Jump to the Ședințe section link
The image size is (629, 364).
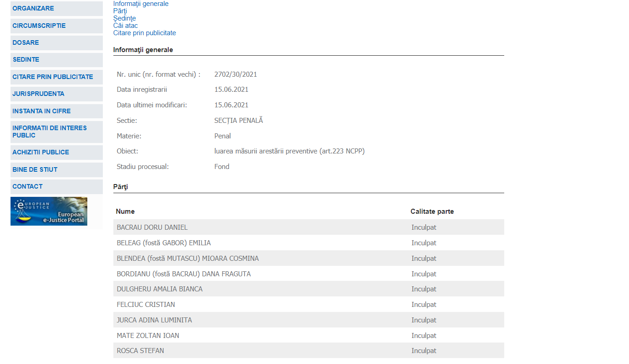coord(124,18)
